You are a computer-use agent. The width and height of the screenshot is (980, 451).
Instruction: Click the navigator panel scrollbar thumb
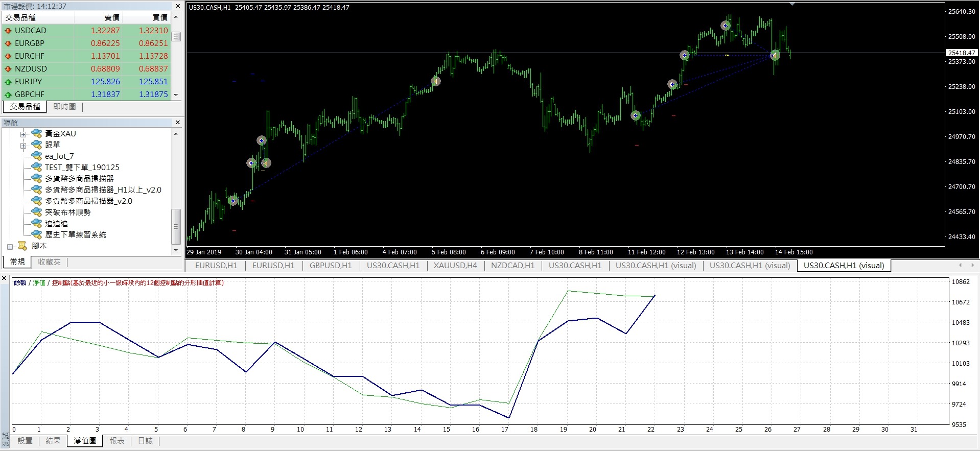coord(176,227)
